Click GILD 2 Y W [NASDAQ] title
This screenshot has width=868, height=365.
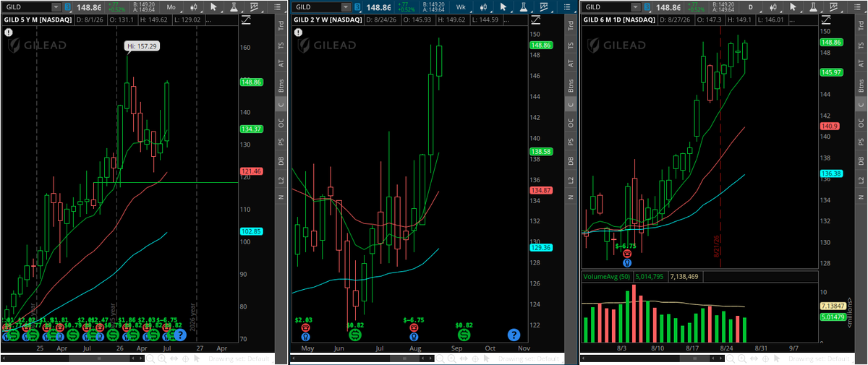[x=328, y=20]
